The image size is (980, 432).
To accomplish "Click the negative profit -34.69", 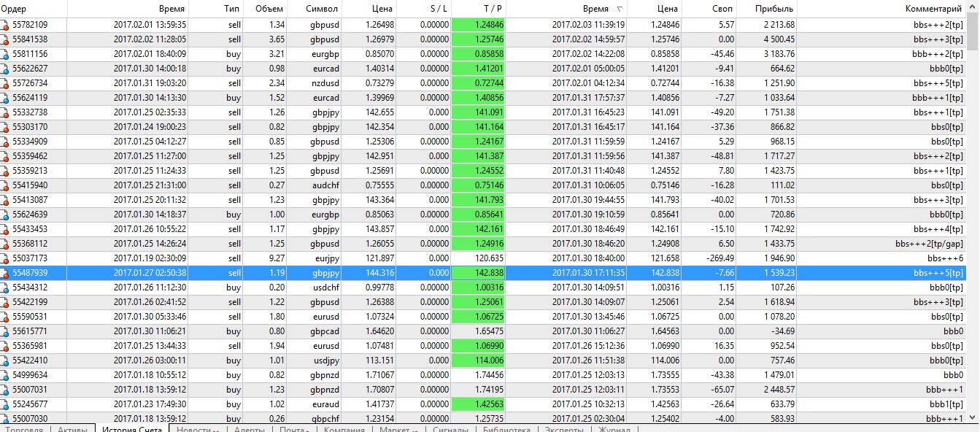I will point(783,331).
